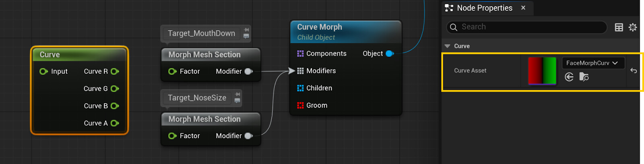This screenshot has height=164, width=644.
Task: Click Modifier pin under Target_NoseSize node
Action: point(249,136)
